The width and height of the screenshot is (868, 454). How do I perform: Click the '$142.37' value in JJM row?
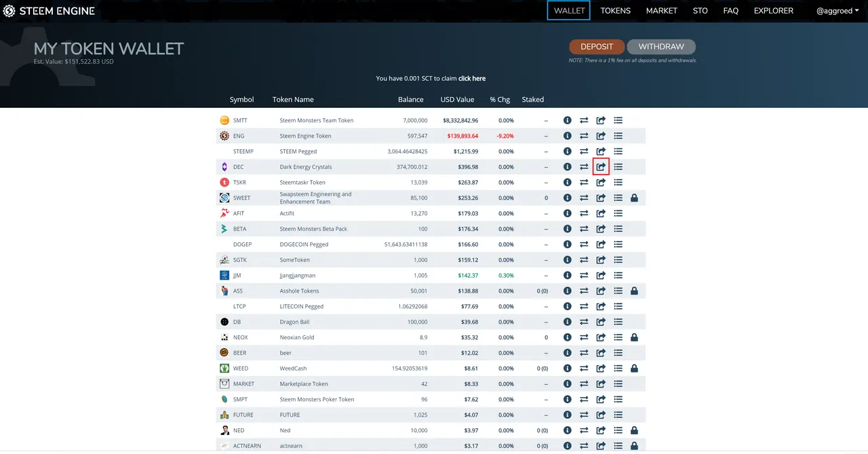pyautogui.click(x=467, y=276)
